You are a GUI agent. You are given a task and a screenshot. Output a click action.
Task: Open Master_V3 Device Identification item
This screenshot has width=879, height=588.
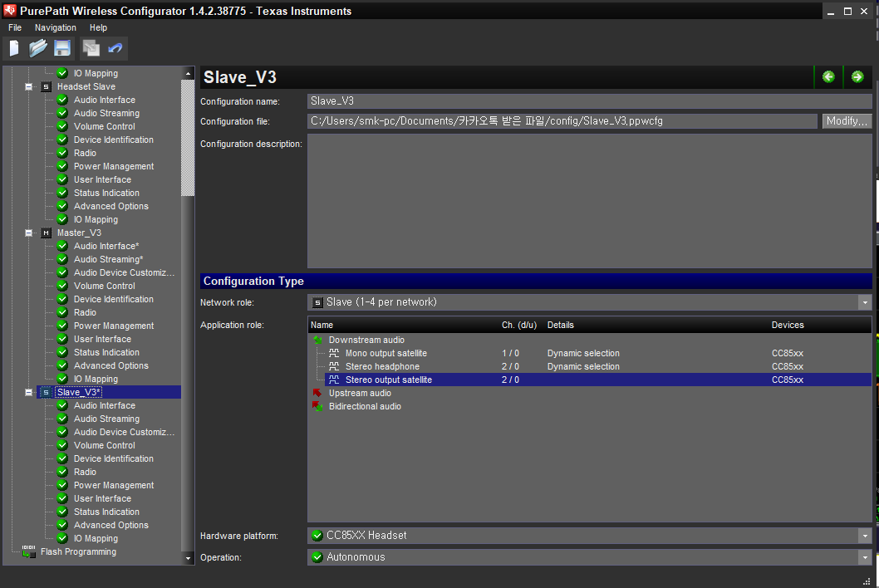point(114,299)
